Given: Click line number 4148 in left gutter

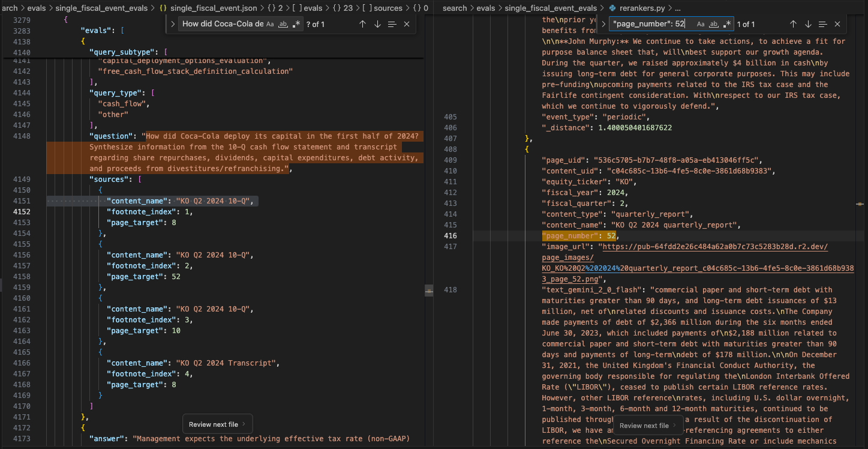Looking at the screenshot, I should point(21,136).
